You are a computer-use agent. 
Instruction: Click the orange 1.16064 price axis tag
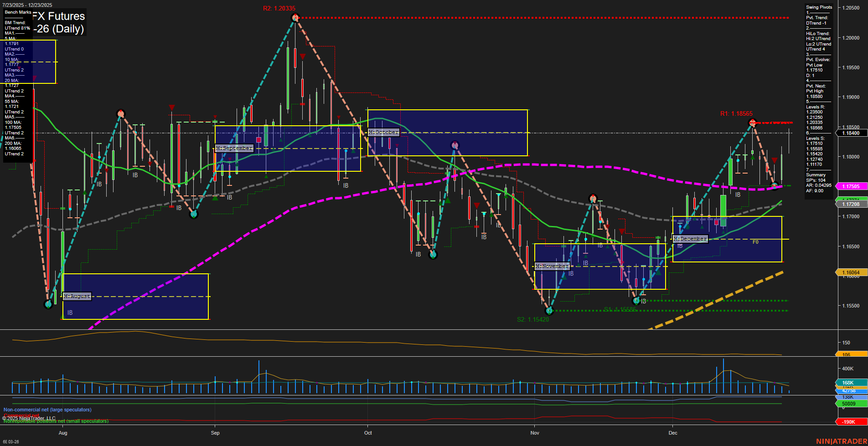click(851, 272)
